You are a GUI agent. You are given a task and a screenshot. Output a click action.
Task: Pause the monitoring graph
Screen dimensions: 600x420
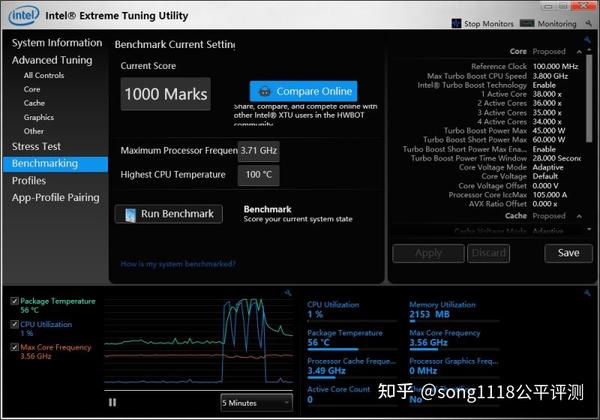pos(112,402)
